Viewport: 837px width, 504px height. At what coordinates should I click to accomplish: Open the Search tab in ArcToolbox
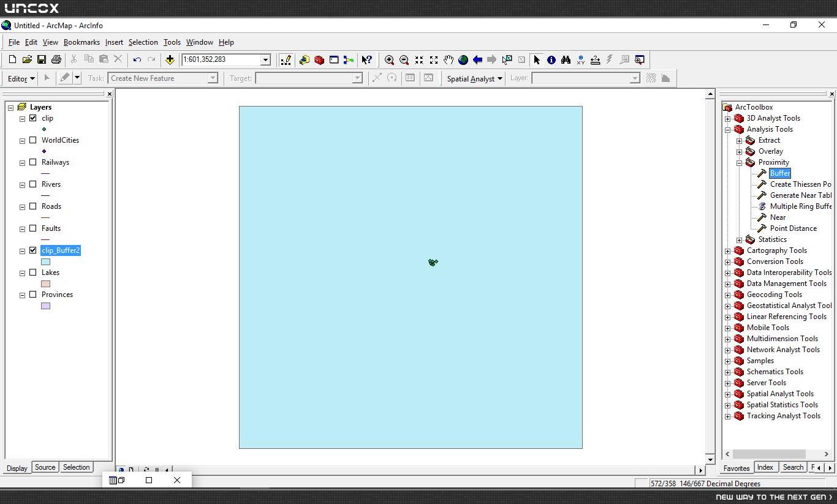(792, 467)
